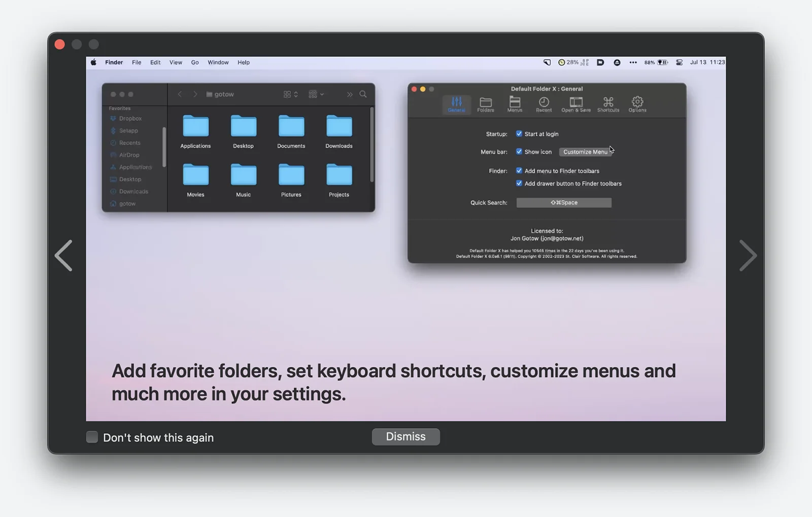Image resolution: width=812 pixels, height=517 pixels.
Task: Switch to the Shortcuts tab
Action: click(608, 104)
